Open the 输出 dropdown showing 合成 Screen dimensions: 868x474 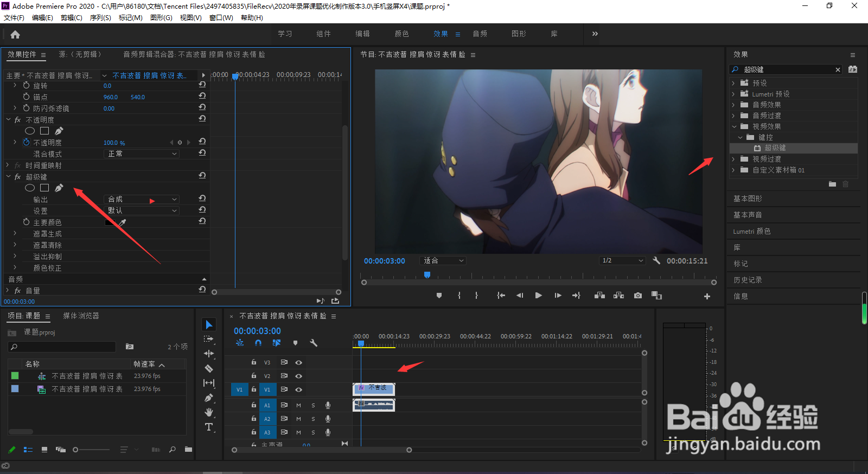click(141, 199)
